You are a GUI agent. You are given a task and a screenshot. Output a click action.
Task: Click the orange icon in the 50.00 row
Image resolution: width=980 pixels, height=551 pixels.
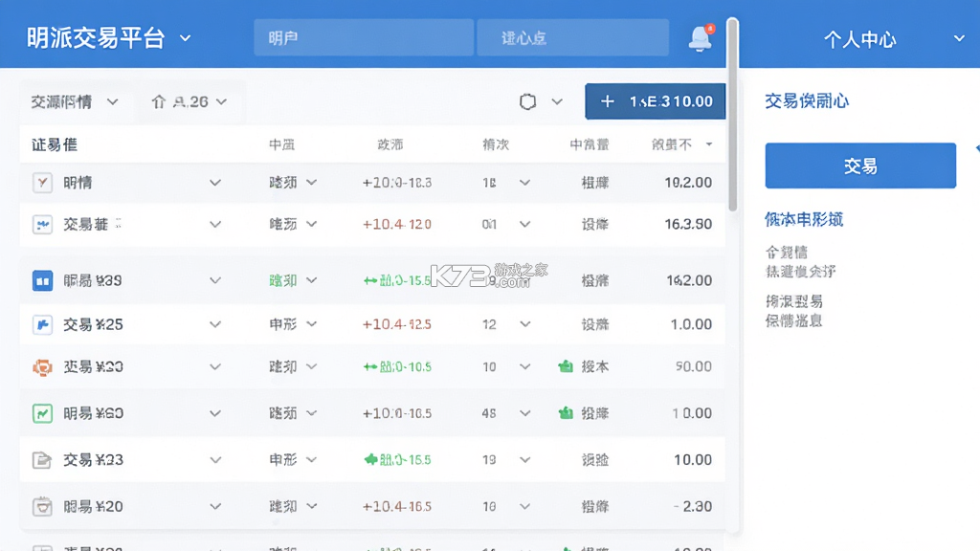42,366
